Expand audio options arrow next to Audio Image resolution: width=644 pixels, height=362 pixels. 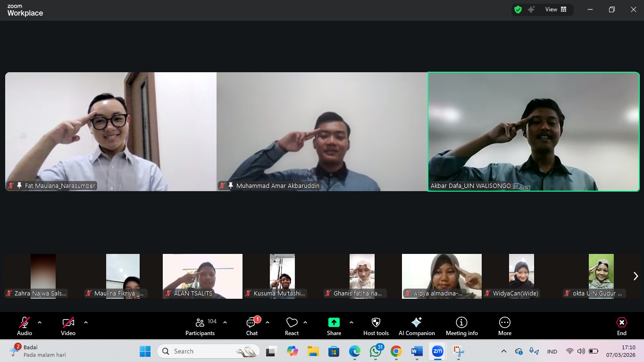40,322
